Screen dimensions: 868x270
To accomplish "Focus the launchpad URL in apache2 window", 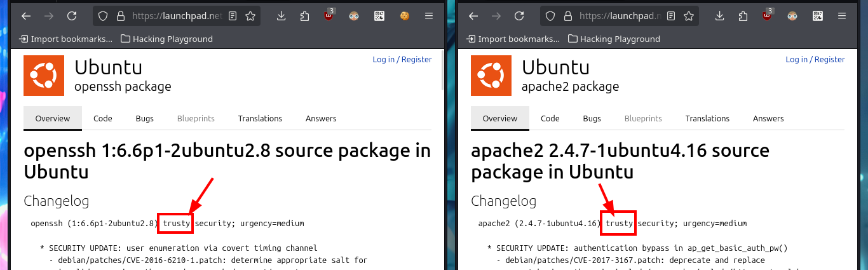I will (620, 16).
